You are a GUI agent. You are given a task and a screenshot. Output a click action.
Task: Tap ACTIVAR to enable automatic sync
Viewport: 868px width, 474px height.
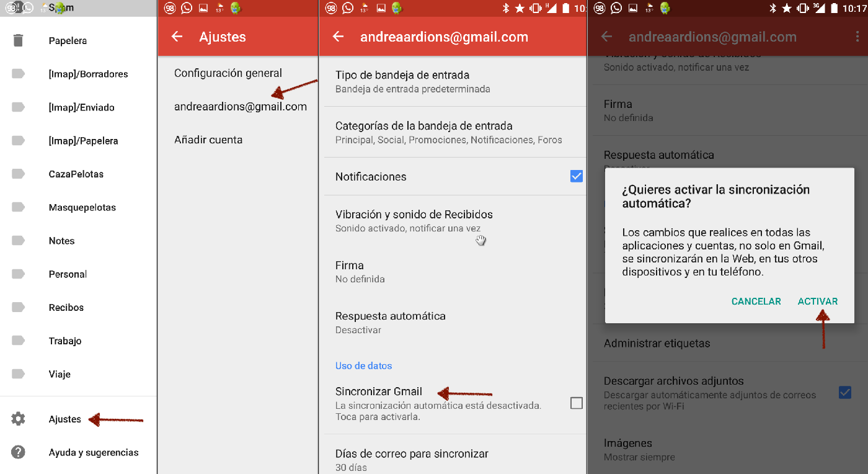click(x=817, y=301)
